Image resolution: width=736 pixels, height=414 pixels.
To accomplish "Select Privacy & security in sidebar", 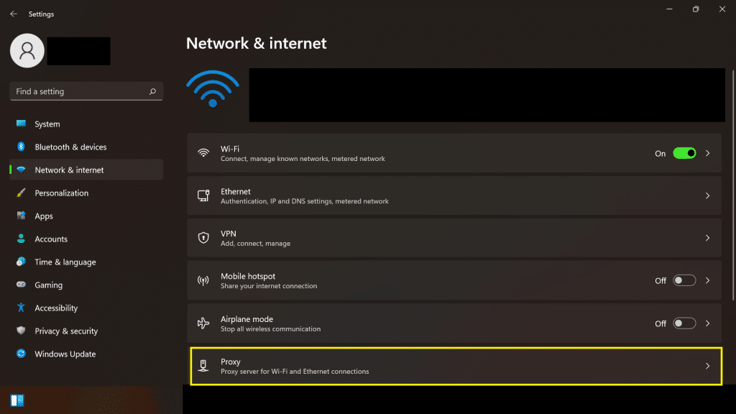I will point(66,331).
